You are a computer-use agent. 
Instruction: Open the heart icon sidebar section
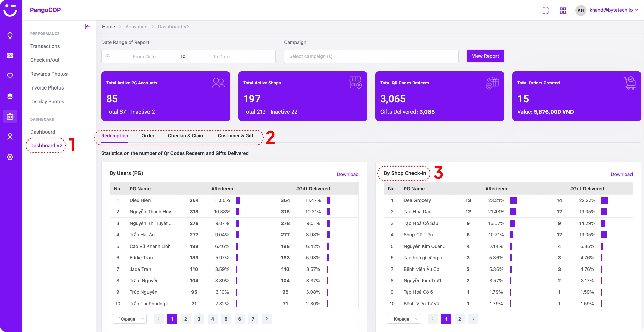pyautogui.click(x=10, y=76)
